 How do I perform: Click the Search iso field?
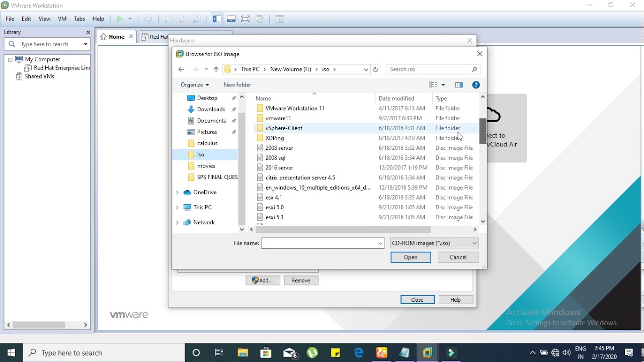click(x=433, y=69)
